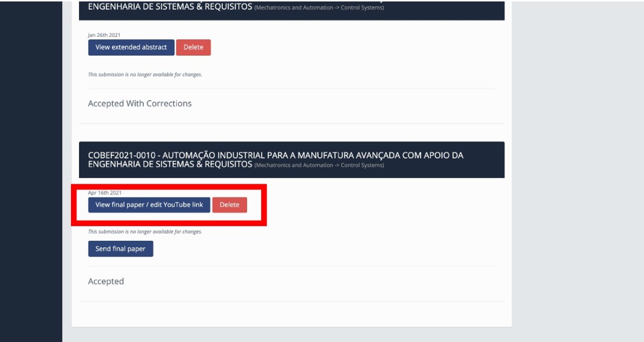The width and height of the screenshot is (644, 342).
Task: Select the Accepted status label
Action: 106,282
